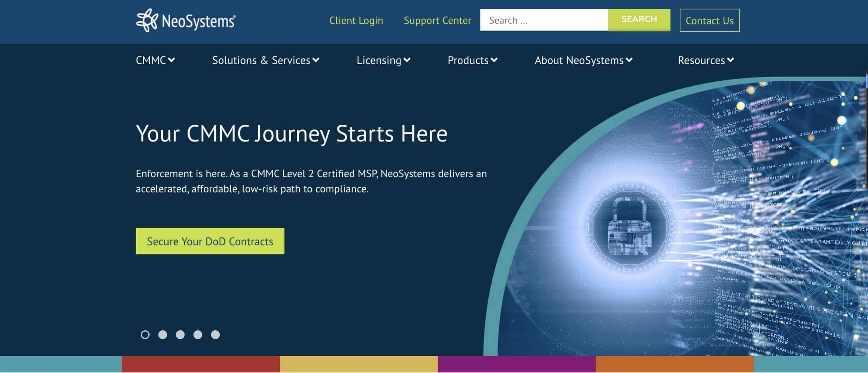
Task: Click the NeoSystems logo
Action: (185, 21)
